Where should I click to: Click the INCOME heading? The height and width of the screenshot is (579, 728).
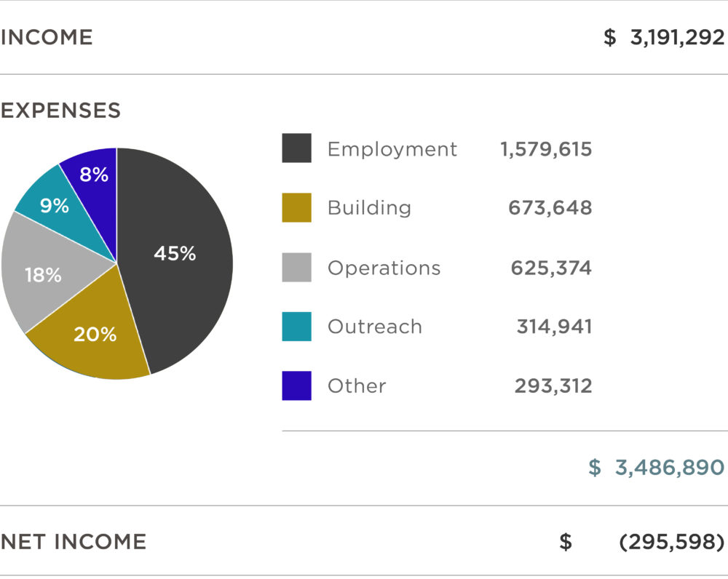47,38
